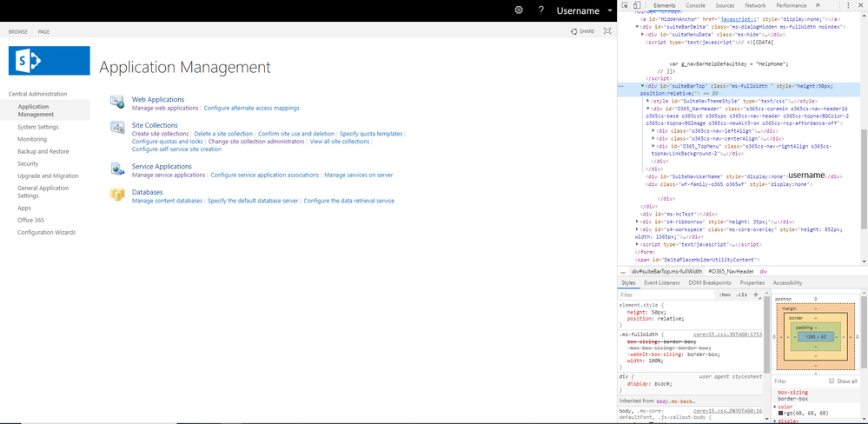Open Configure alternate access mappings
Viewport: 868px width, 424px height.
pos(251,108)
